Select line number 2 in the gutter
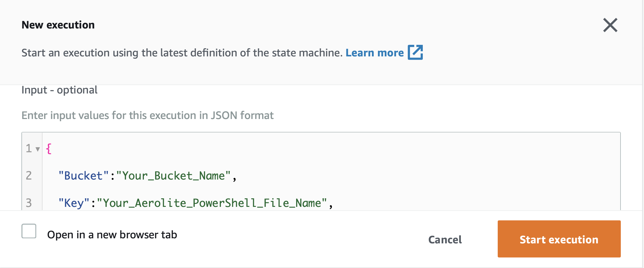The width and height of the screenshot is (644, 268). click(x=29, y=176)
